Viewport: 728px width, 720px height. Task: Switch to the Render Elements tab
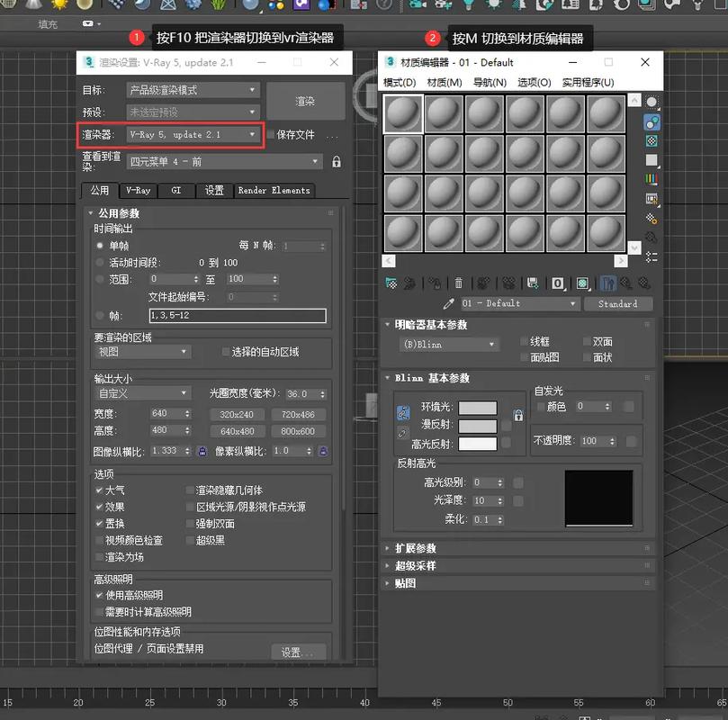tap(274, 191)
